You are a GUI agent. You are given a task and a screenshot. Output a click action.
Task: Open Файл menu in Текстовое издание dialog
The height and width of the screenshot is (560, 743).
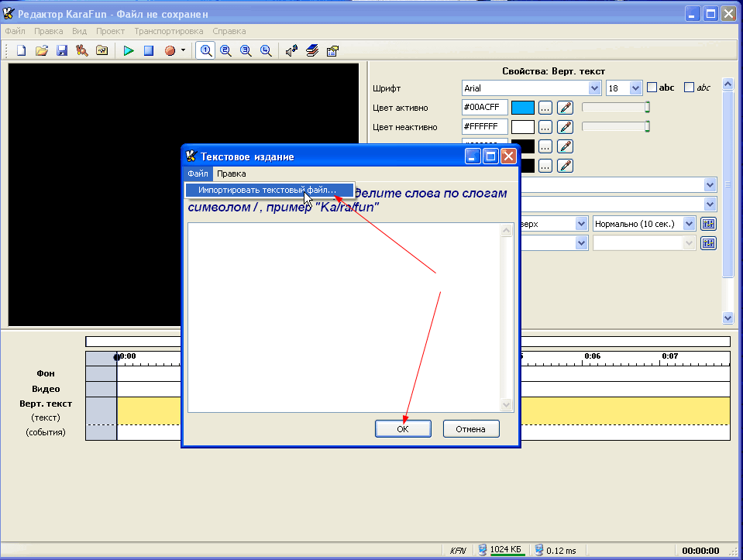coord(198,173)
